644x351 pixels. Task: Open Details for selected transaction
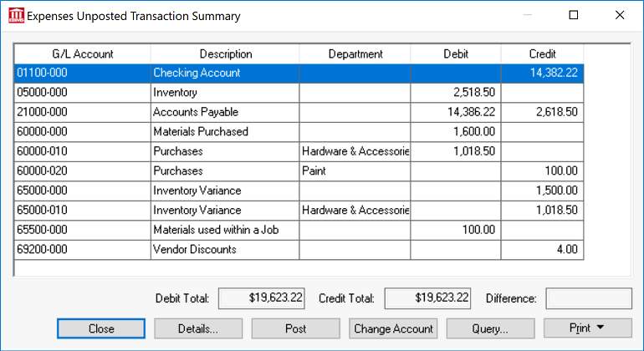(x=198, y=328)
